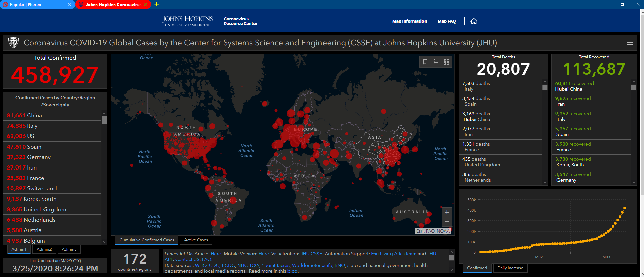Click the Johns Hopkins University & Medicine logo
This screenshot has height=277, width=644.
click(188, 21)
